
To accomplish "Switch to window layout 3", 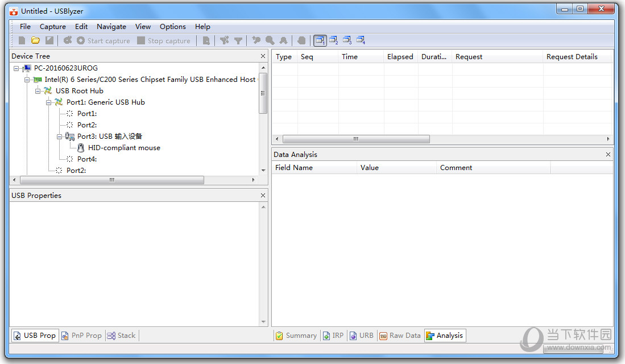I will (347, 40).
